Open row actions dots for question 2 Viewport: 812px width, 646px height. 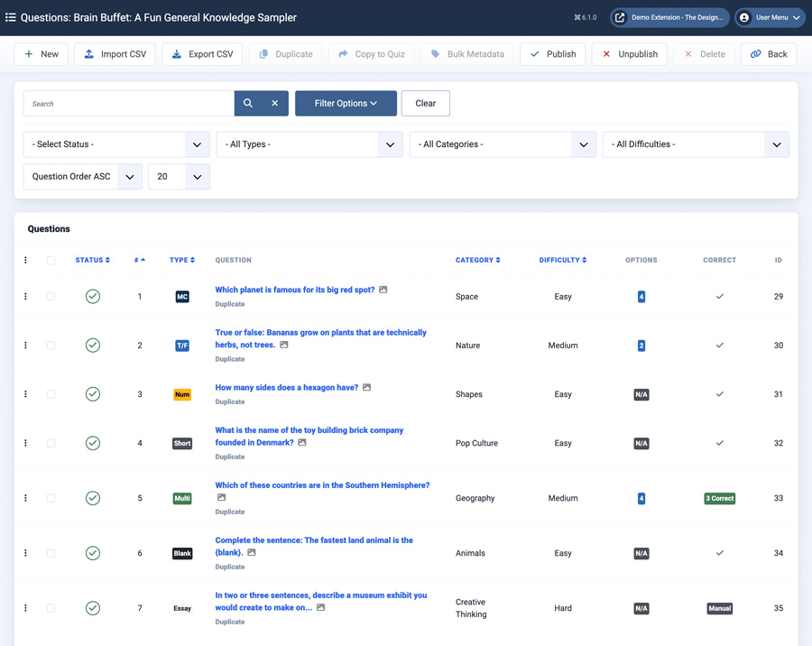tap(25, 345)
